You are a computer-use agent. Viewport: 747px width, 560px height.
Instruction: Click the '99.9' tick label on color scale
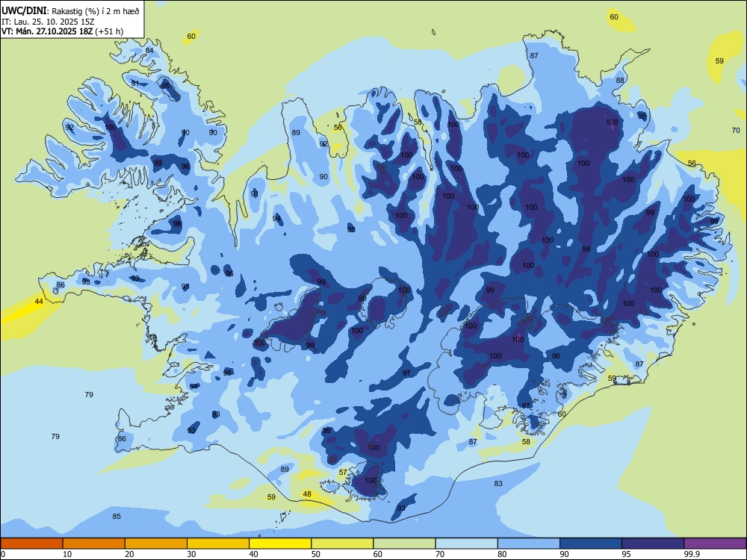[691, 554]
